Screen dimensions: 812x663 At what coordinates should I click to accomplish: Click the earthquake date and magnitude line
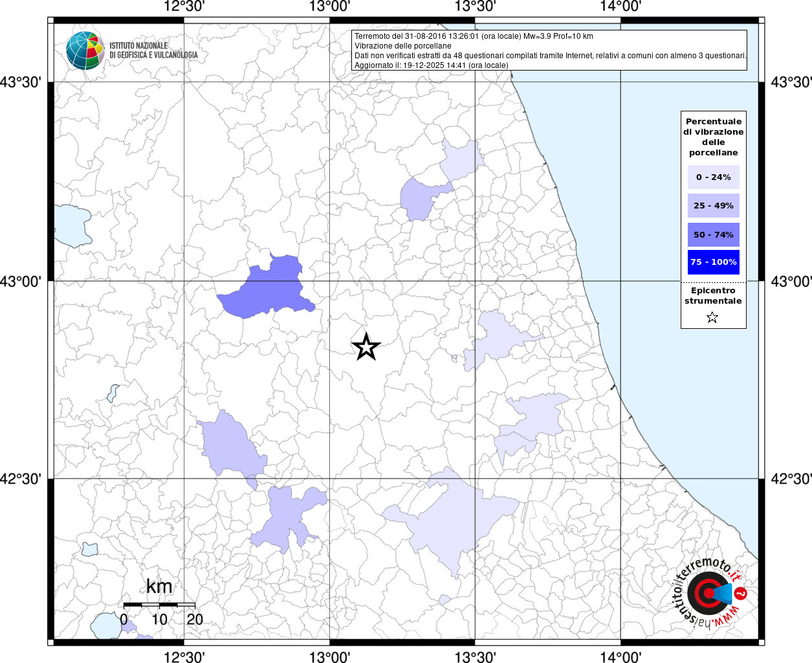[x=474, y=36]
